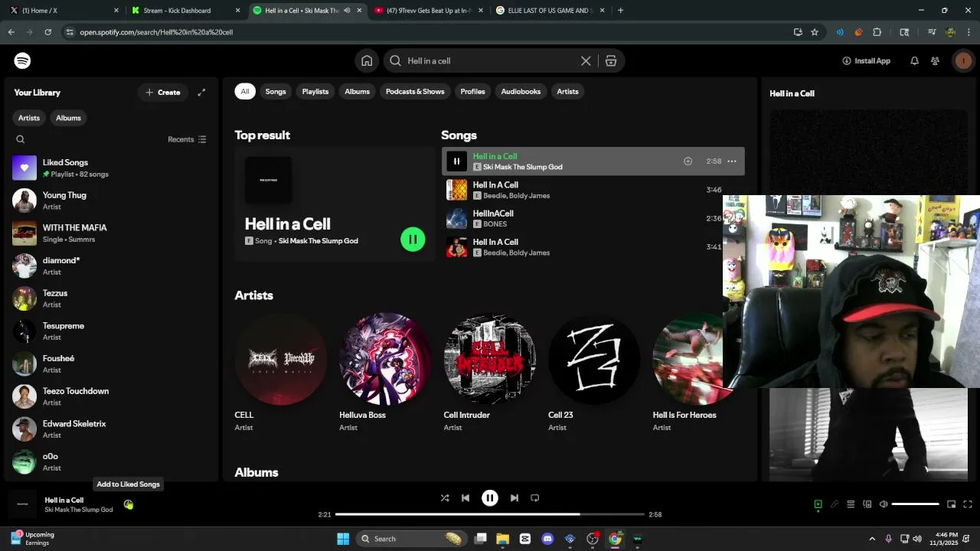The image size is (980, 551).
Task: Open Chrome media controls icon
Action: pyautogui.click(x=932, y=32)
